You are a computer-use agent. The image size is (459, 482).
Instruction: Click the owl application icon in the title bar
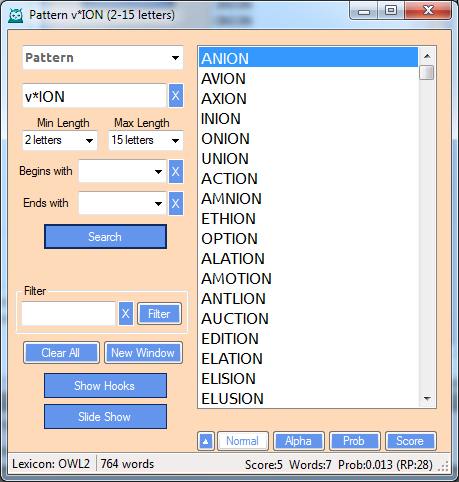[16, 15]
